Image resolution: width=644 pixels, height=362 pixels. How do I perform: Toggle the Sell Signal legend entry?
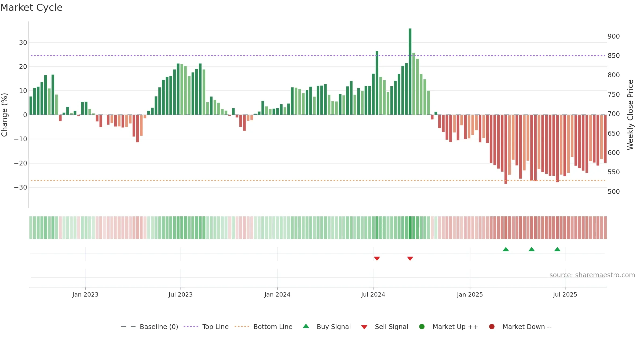(385, 327)
